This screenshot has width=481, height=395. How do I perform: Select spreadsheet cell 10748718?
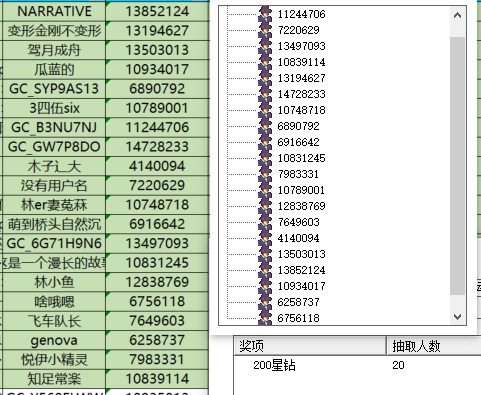[157, 205]
